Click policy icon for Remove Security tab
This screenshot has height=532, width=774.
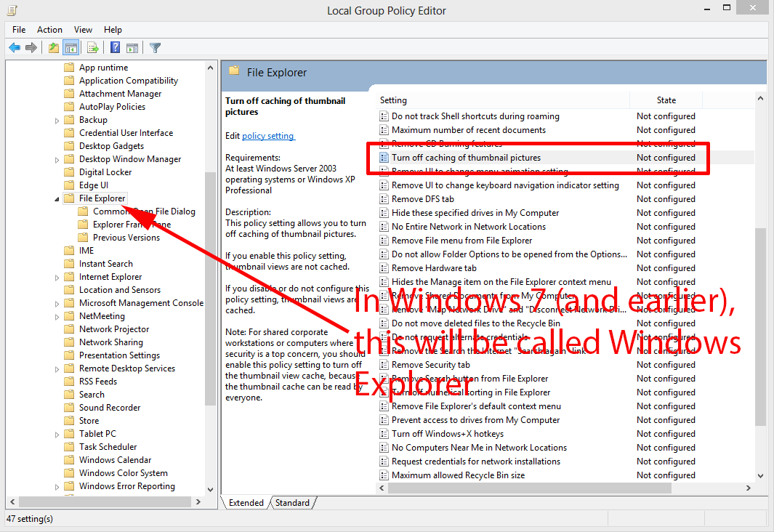(x=384, y=365)
